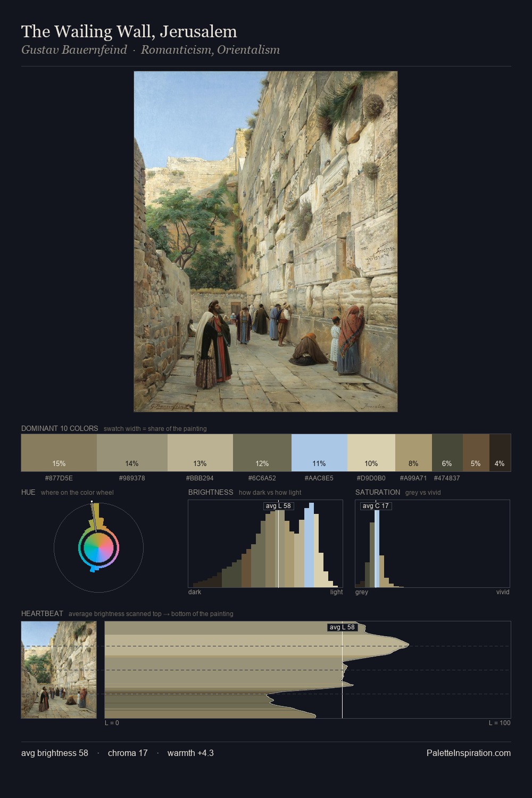Click the L = 0 axis label
Viewport: 532px width, 798px height.
click(x=112, y=723)
